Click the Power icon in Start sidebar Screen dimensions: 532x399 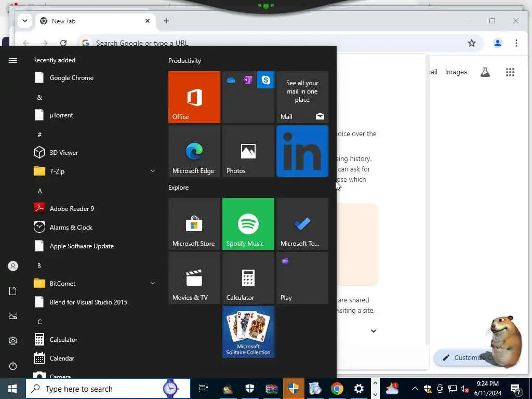[13, 366]
